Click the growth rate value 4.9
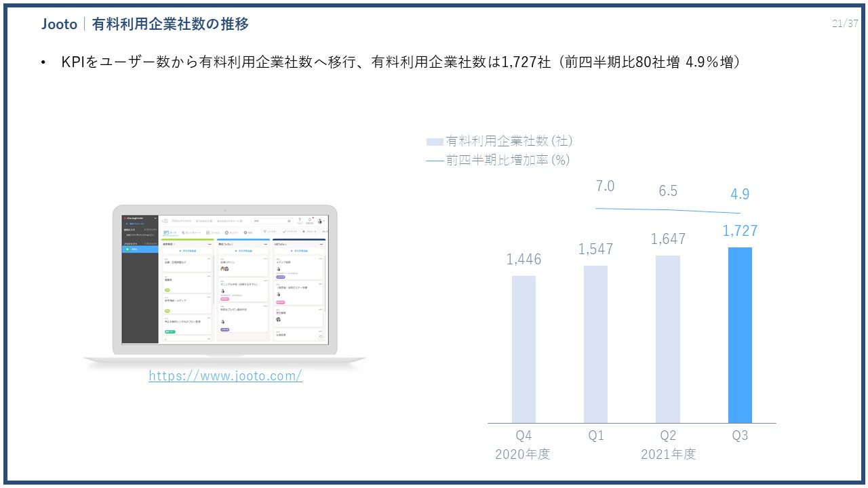Viewport: 868px width, 488px height. pos(740,195)
